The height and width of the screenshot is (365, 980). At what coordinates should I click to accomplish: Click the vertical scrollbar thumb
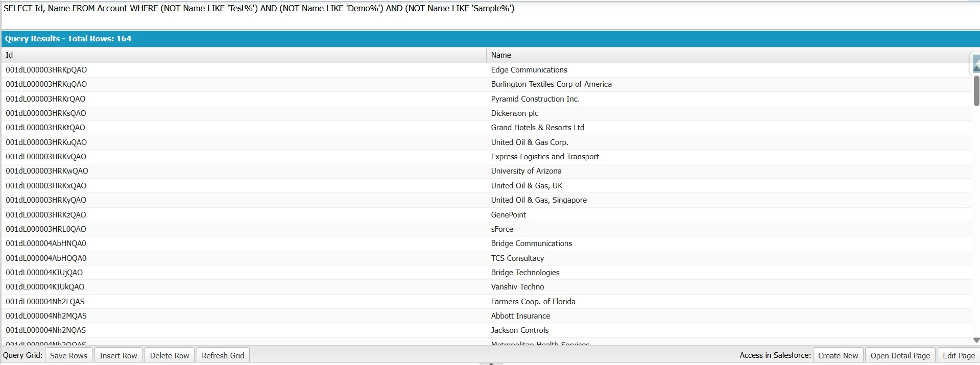click(976, 91)
